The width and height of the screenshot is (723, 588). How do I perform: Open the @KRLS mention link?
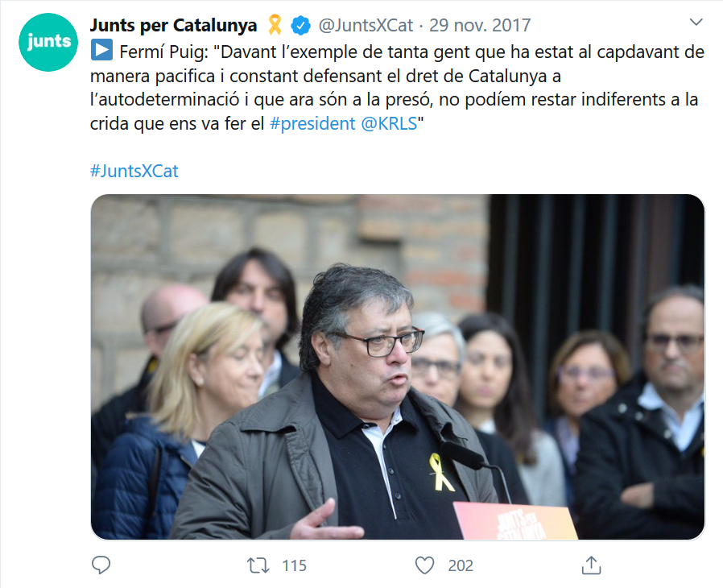389,123
